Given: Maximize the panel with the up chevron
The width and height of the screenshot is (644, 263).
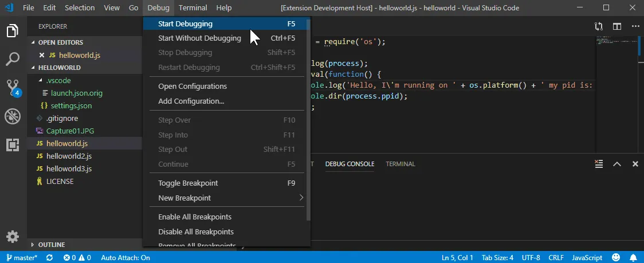Looking at the screenshot, I should pyautogui.click(x=617, y=164).
